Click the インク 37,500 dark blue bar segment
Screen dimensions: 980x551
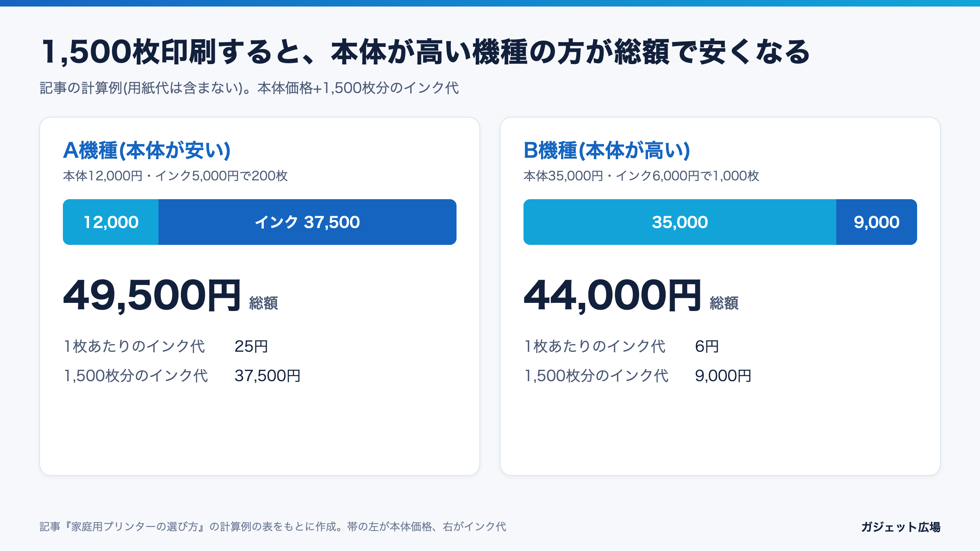pos(307,222)
